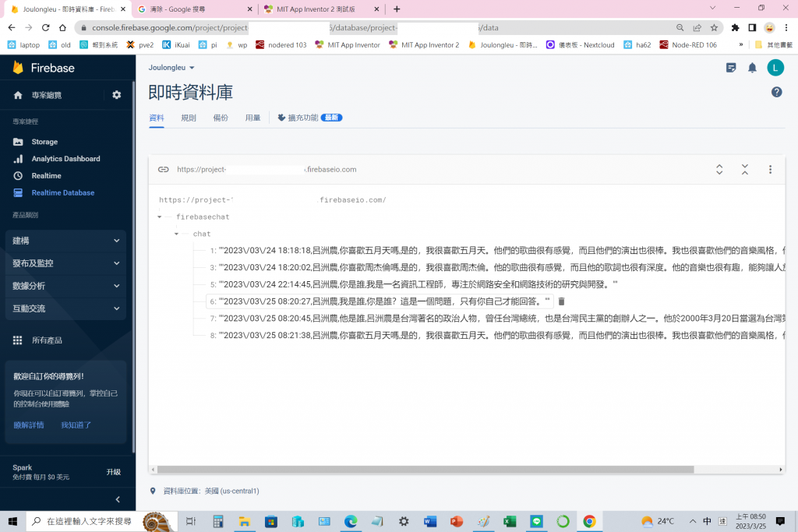
Task: Select chat entry 1 row
Action: [x=496, y=250]
